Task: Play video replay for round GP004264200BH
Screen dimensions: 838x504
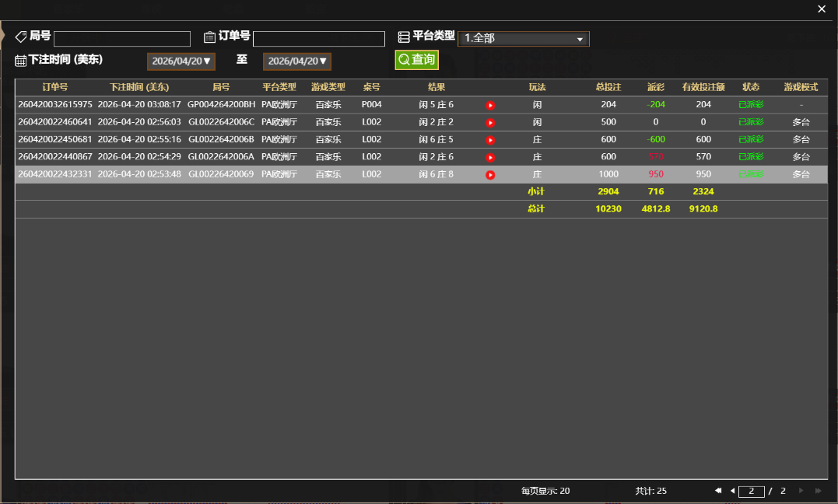Action: [x=490, y=105]
